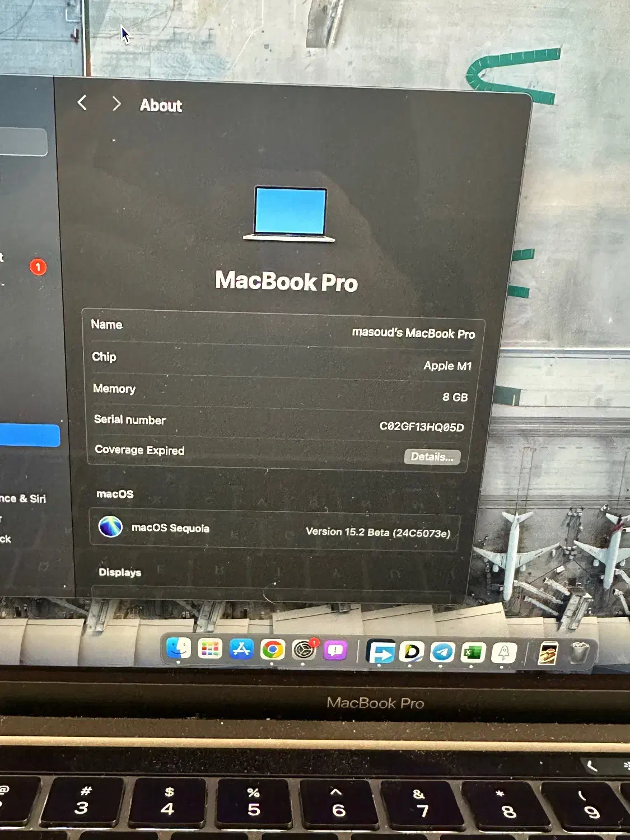
Task: Launch the App Store from the Dock
Action: click(x=241, y=650)
